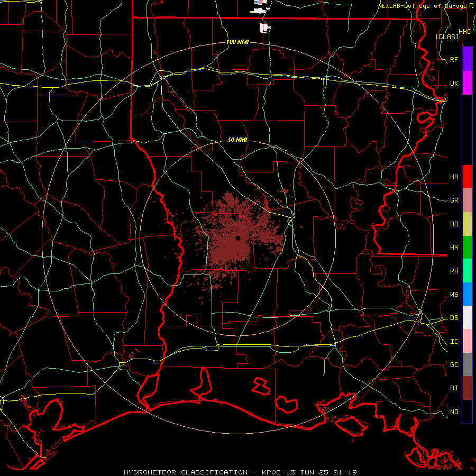Click the WS legend label

pos(454,294)
